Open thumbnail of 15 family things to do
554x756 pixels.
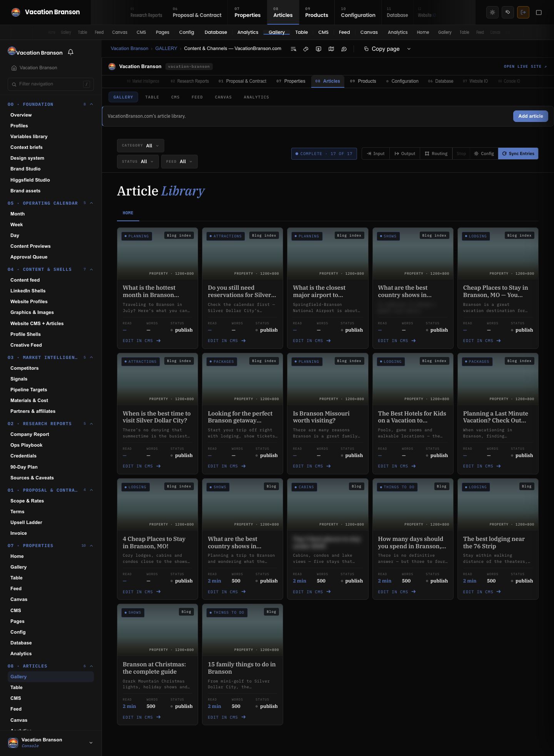pos(242,630)
